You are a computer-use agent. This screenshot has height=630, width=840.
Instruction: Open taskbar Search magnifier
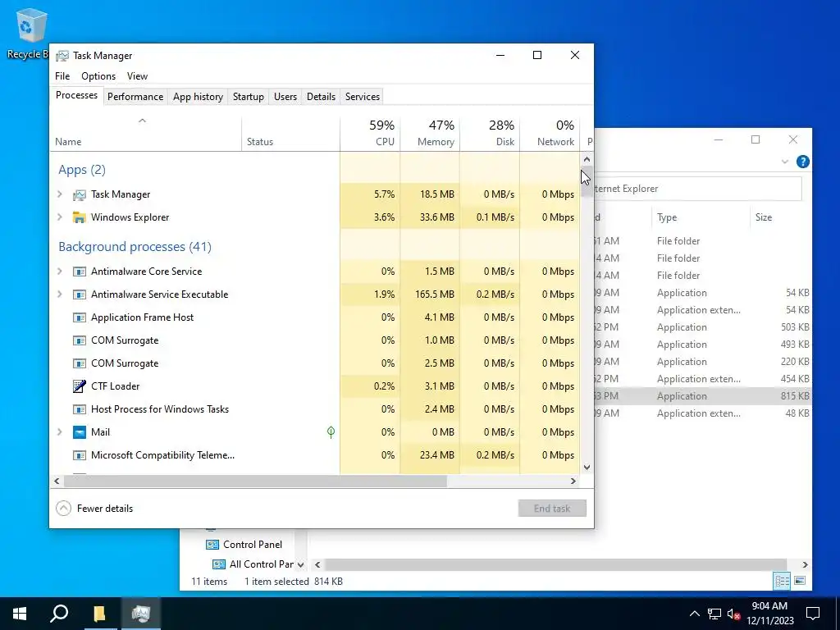point(59,614)
